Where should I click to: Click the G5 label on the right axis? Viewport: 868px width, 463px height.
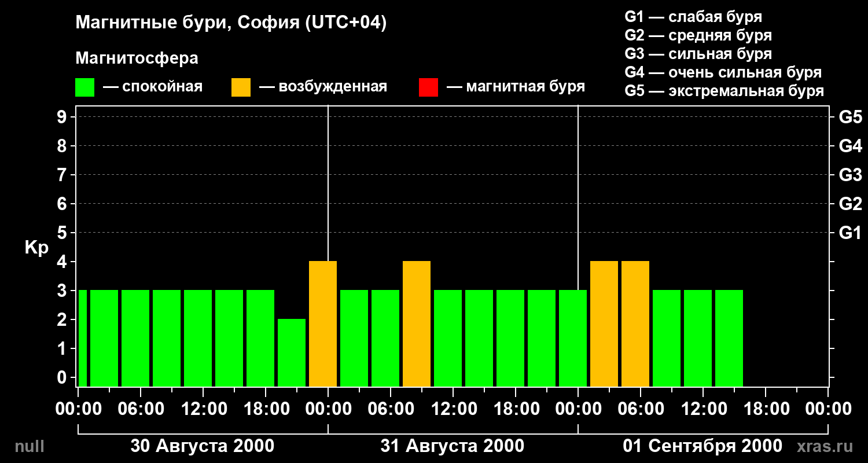click(850, 117)
